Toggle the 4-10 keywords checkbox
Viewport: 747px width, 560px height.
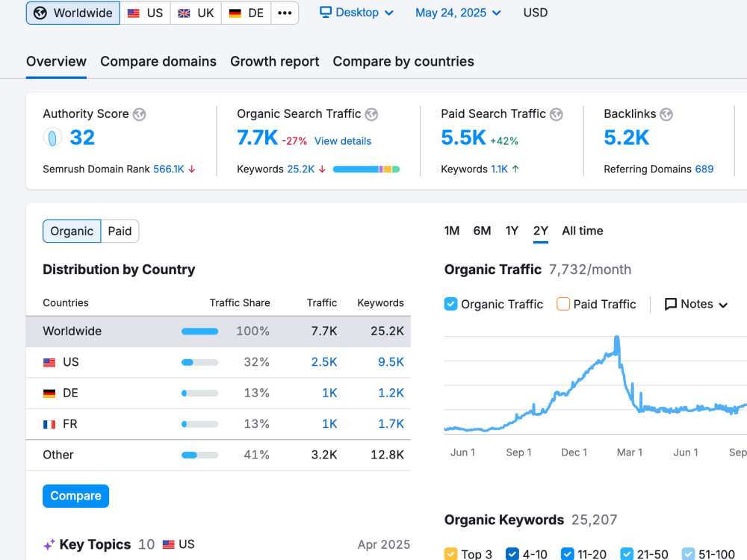[x=512, y=554]
